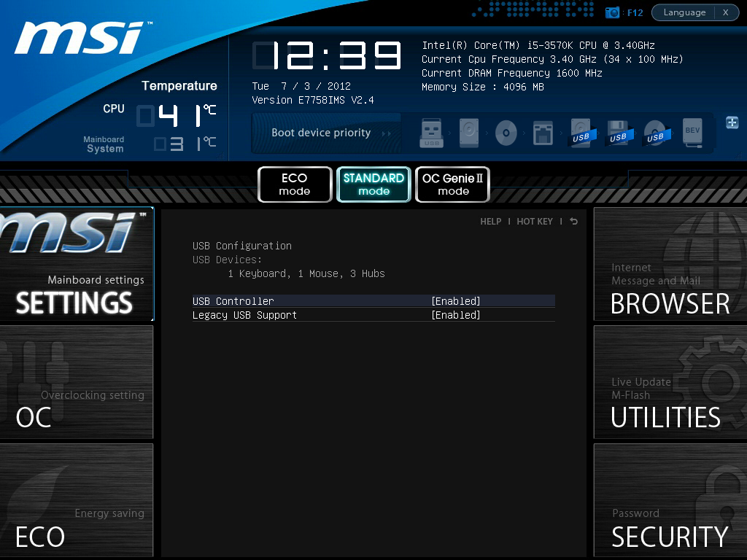Open the SECURITY password panel
The image size is (747, 560).
(670, 500)
